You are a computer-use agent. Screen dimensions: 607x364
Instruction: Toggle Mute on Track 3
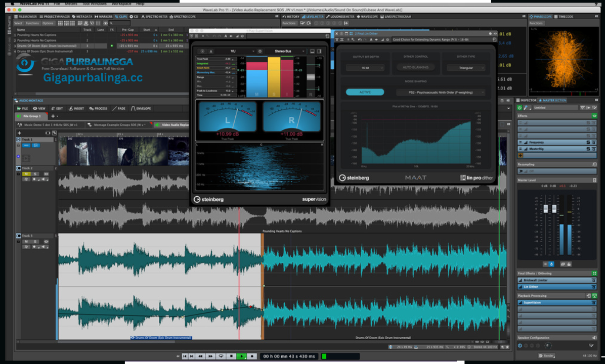pyautogui.click(x=25, y=242)
